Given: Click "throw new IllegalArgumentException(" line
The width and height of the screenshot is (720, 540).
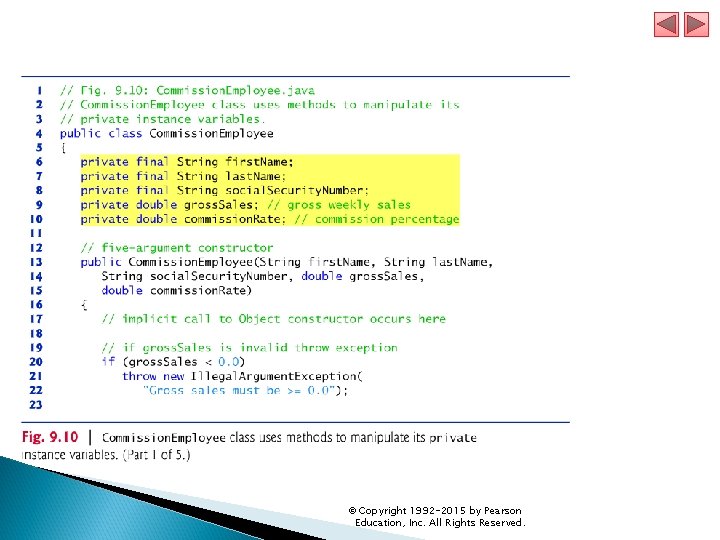Looking at the screenshot, I should (242, 377).
